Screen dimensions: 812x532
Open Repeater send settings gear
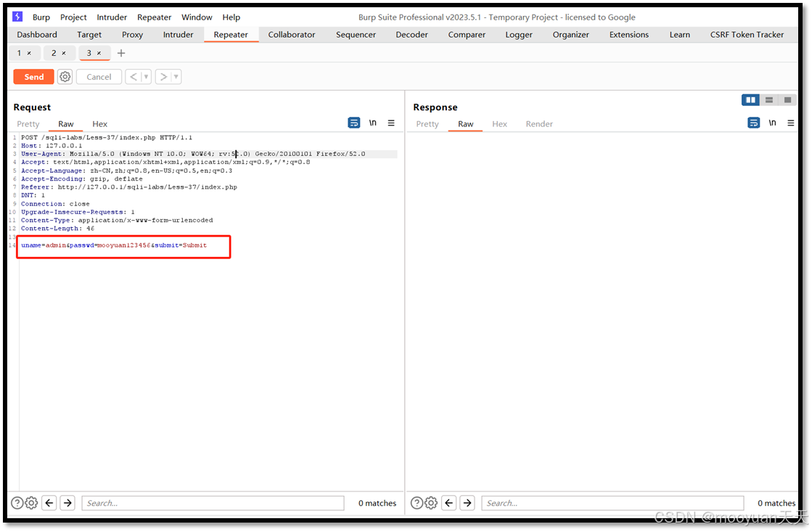tap(65, 77)
